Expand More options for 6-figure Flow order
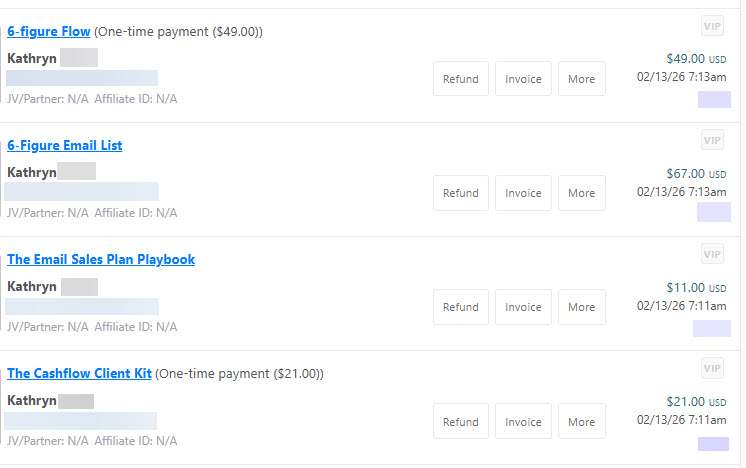Viewport: 746px width, 468px height. (581, 79)
